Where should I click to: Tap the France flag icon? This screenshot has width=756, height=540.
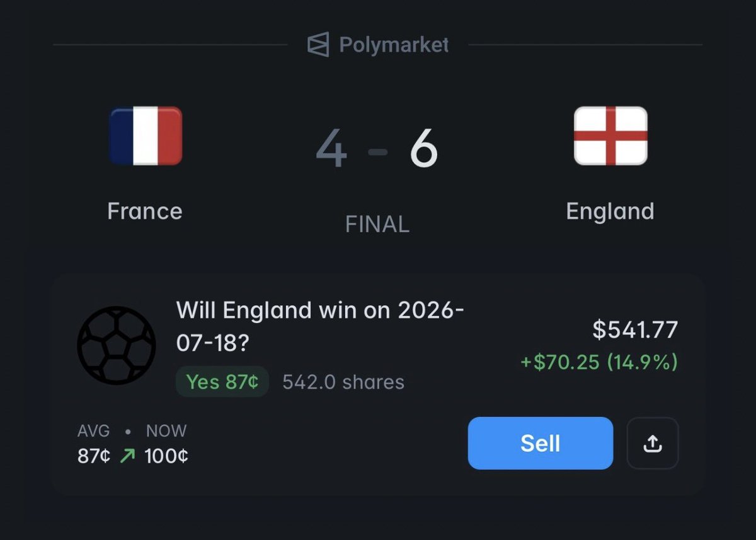(146, 136)
